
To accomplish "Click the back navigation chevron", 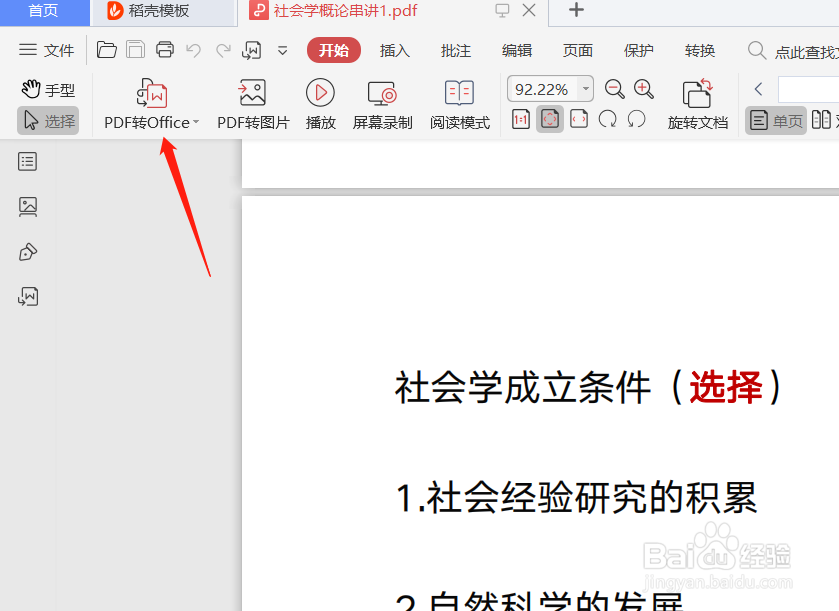I will [758, 88].
